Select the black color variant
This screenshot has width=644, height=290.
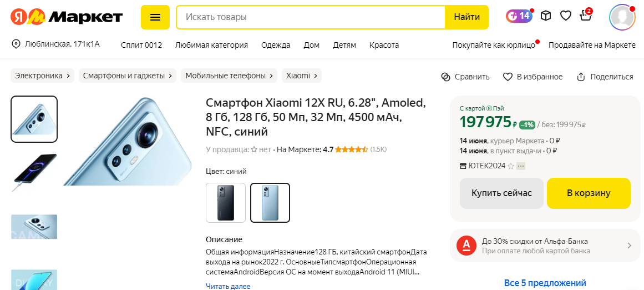pos(225,203)
